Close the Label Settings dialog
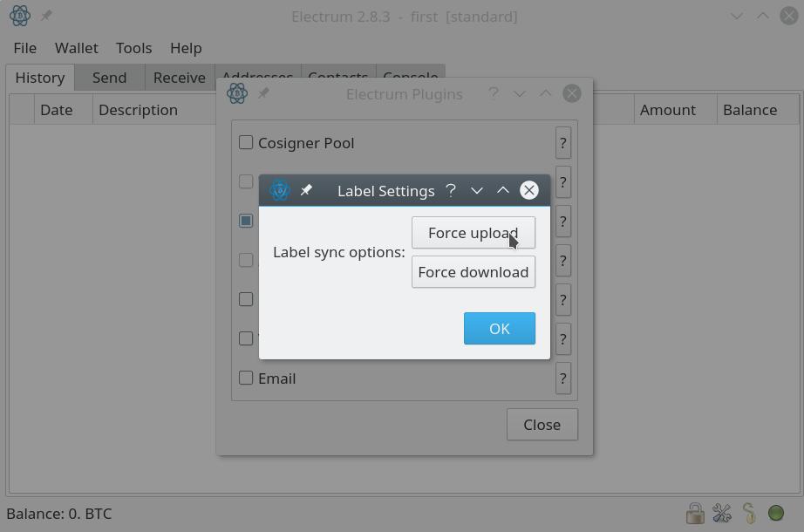 point(528,190)
